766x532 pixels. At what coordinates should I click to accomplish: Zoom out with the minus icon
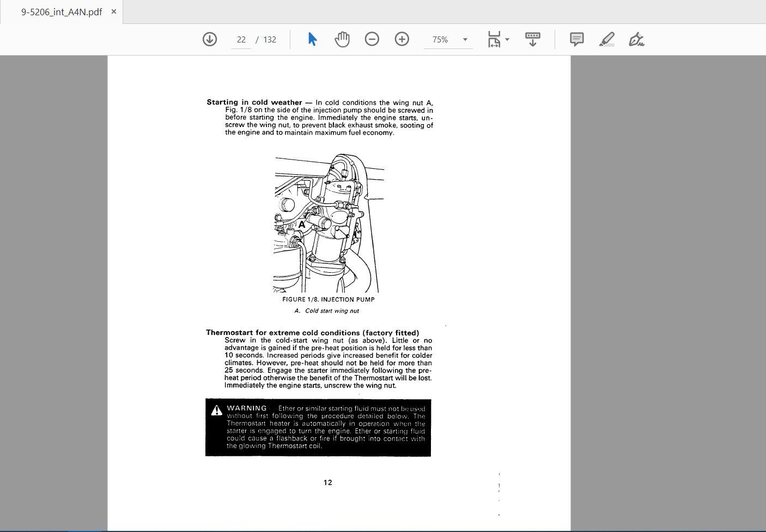372,39
